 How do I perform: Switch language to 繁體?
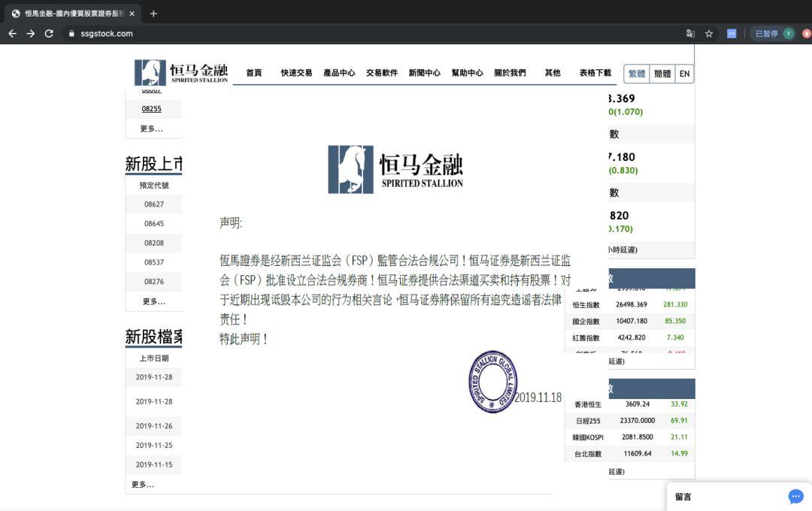pos(637,74)
